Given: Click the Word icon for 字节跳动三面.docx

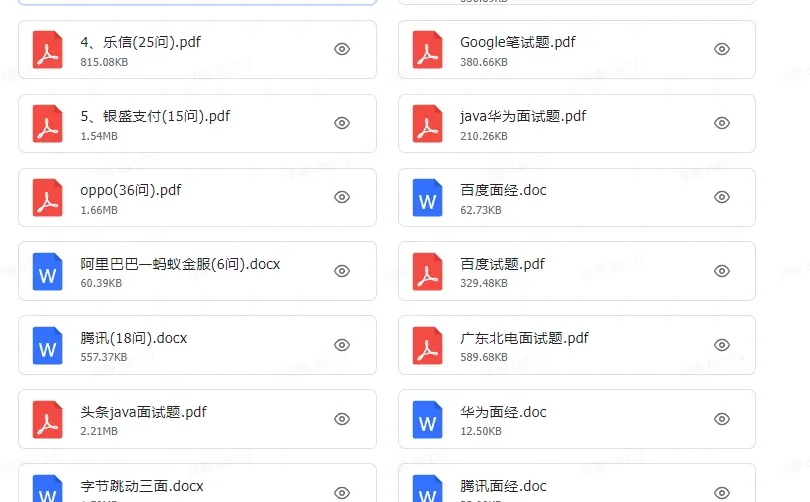Looking at the screenshot, I should point(48,489).
